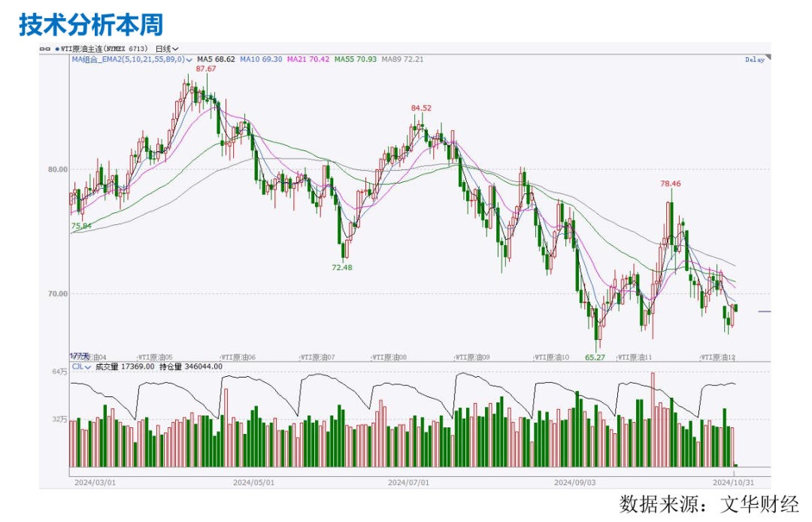This screenshot has height=522, width=812.
Task: Select the MA5 68.62 legend label
Action: coord(217,59)
